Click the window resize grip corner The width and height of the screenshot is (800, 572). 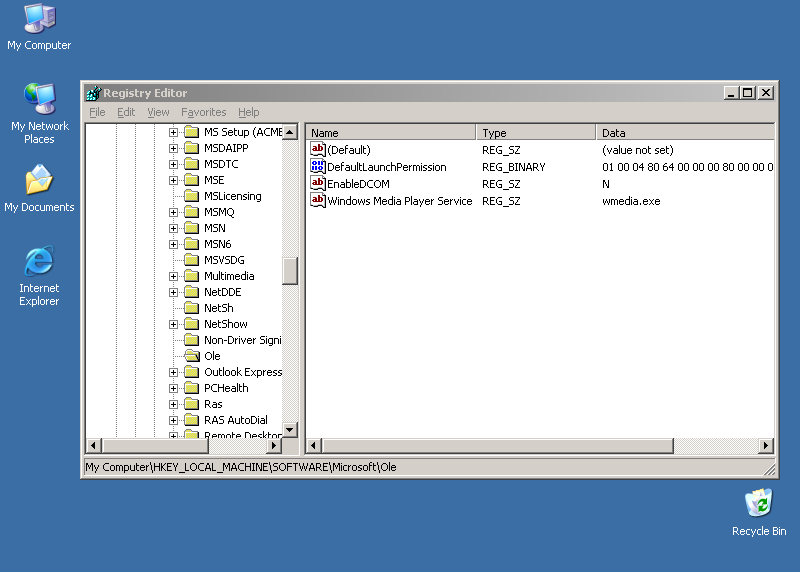769,469
